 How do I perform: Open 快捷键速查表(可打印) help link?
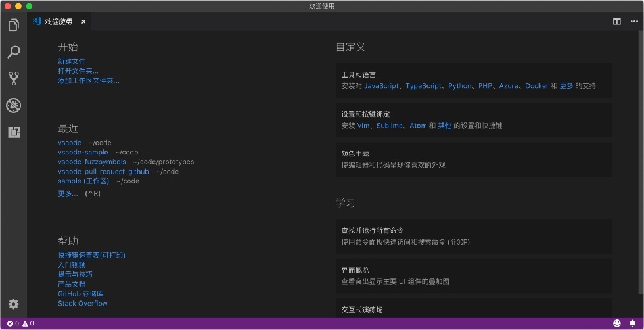coord(91,255)
